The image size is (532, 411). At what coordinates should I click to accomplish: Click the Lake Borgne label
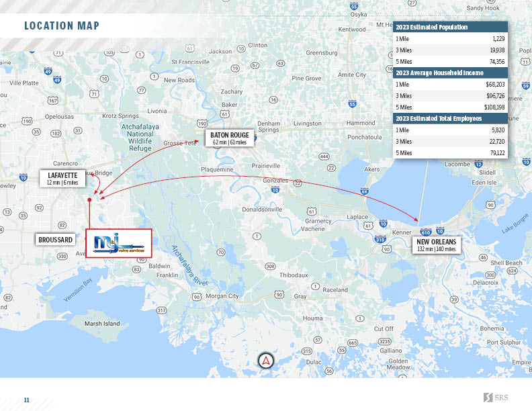tap(515, 223)
